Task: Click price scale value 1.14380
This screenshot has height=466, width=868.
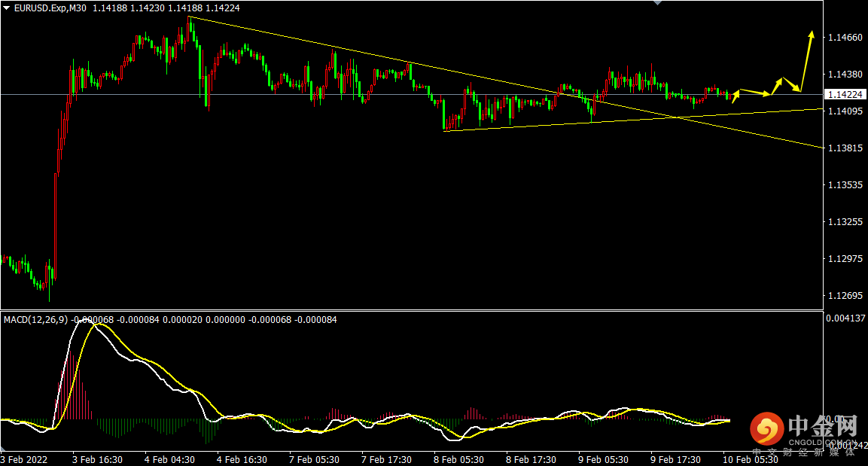Action: tap(845, 75)
